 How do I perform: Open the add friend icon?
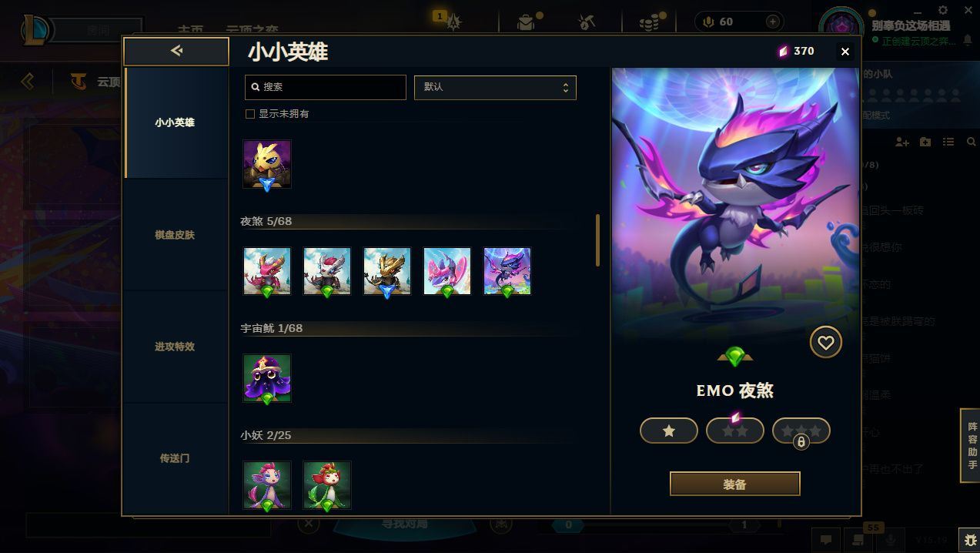[x=902, y=142]
